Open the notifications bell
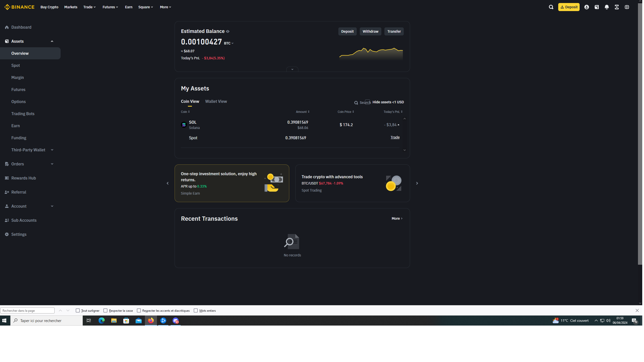The image size is (644, 362). pyautogui.click(x=607, y=7)
